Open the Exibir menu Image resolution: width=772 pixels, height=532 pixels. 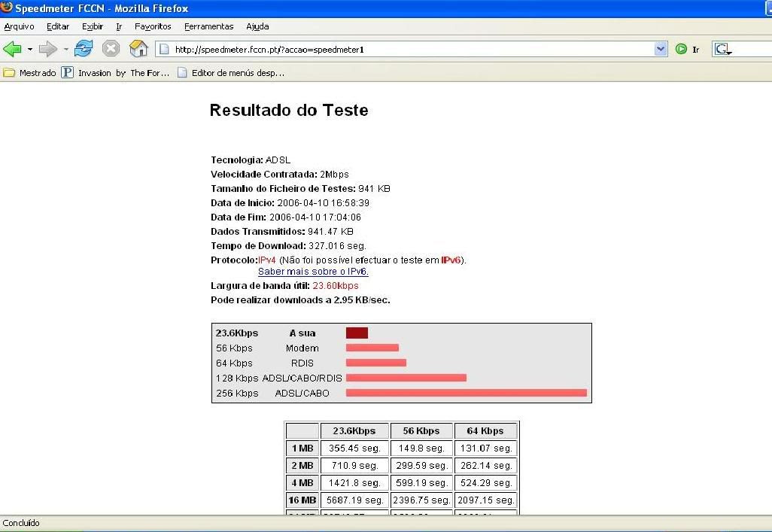pos(92,26)
